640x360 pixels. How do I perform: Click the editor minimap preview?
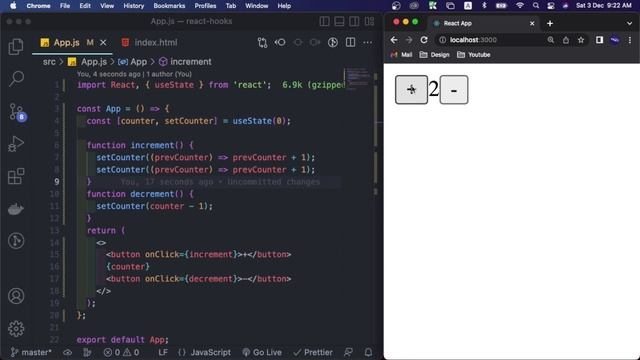click(358, 78)
